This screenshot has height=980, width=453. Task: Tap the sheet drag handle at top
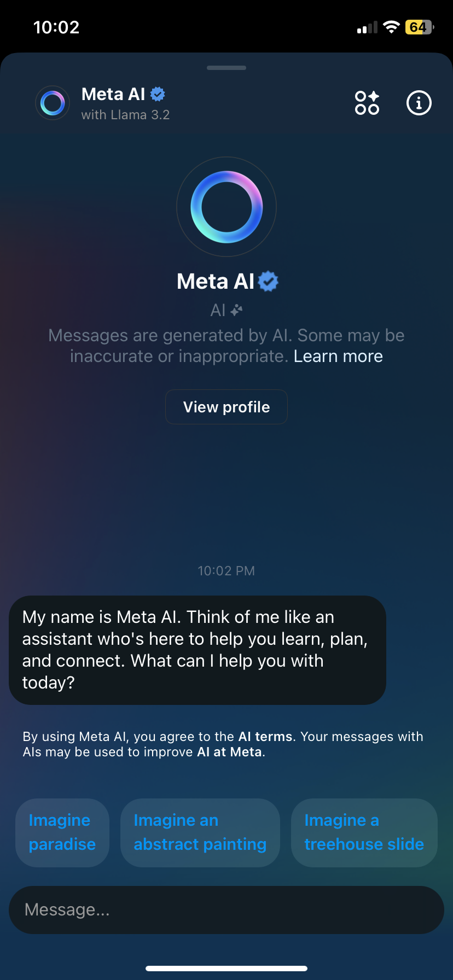pyautogui.click(x=226, y=68)
